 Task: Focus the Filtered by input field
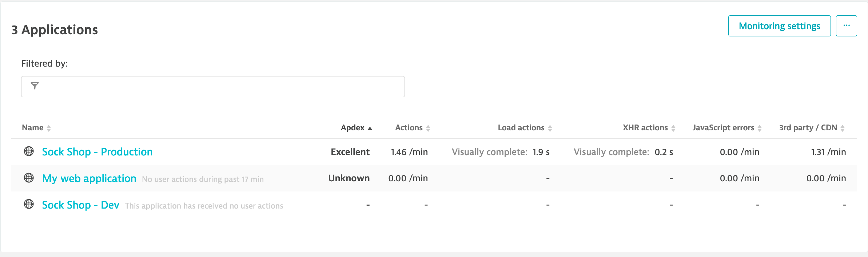click(213, 87)
